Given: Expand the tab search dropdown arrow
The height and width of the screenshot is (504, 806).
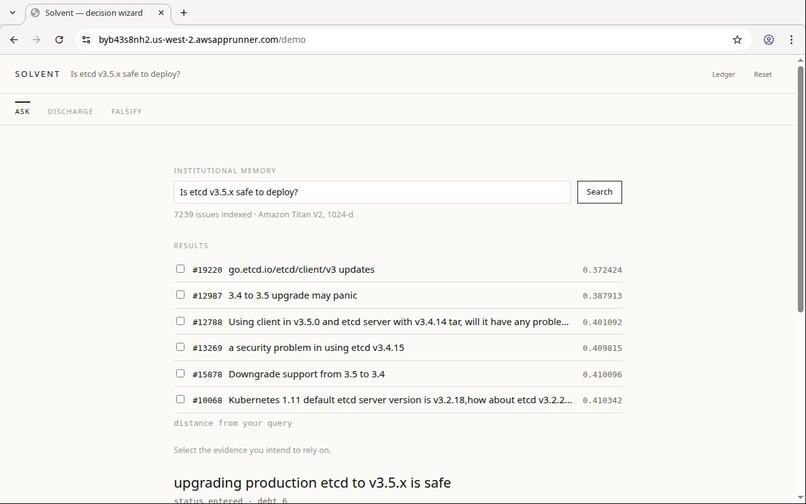Looking at the screenshot, I should point(13,13).
